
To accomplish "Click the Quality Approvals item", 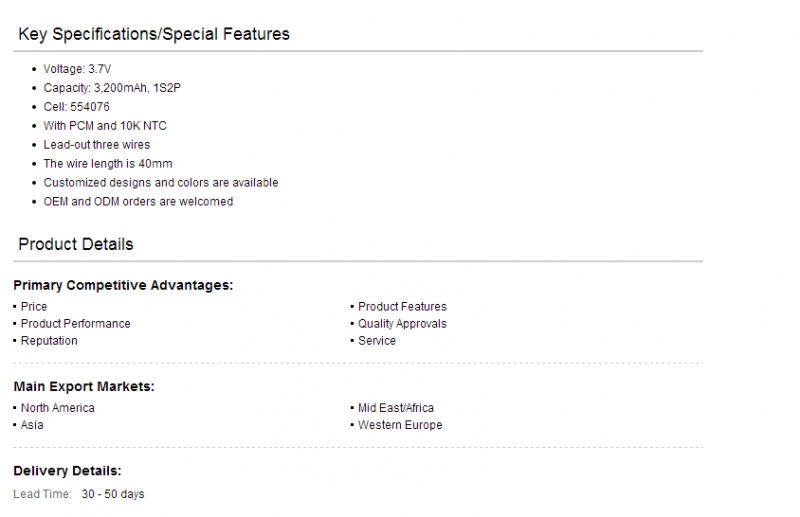I will pos(402,324).
